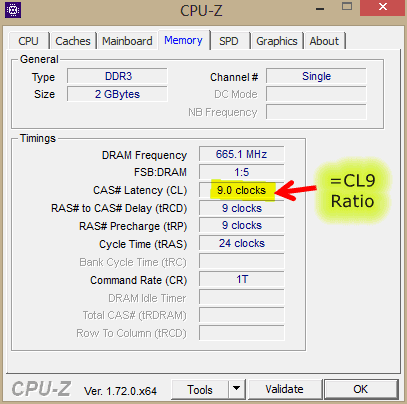The height and width of the screenshot is (404, 407).
Task: Click the Single channel value field
Action: [316, 76]
